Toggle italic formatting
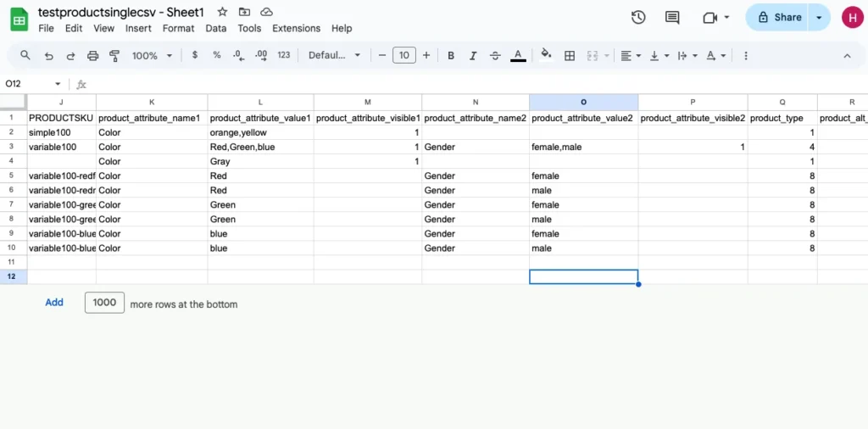868x429 pixels. [x=473, y=56]
